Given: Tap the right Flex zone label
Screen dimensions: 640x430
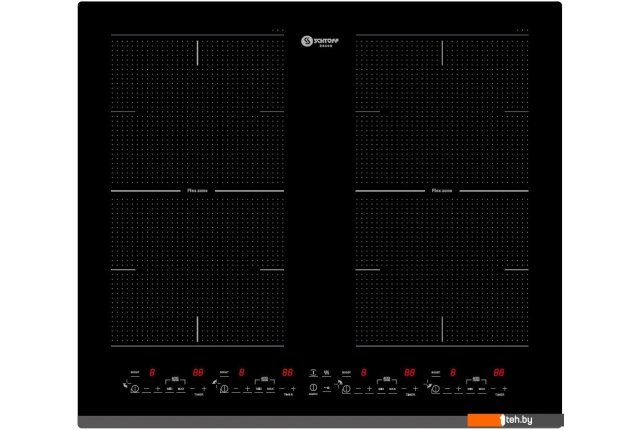Looking at the screenshot, I should [442, 189].
